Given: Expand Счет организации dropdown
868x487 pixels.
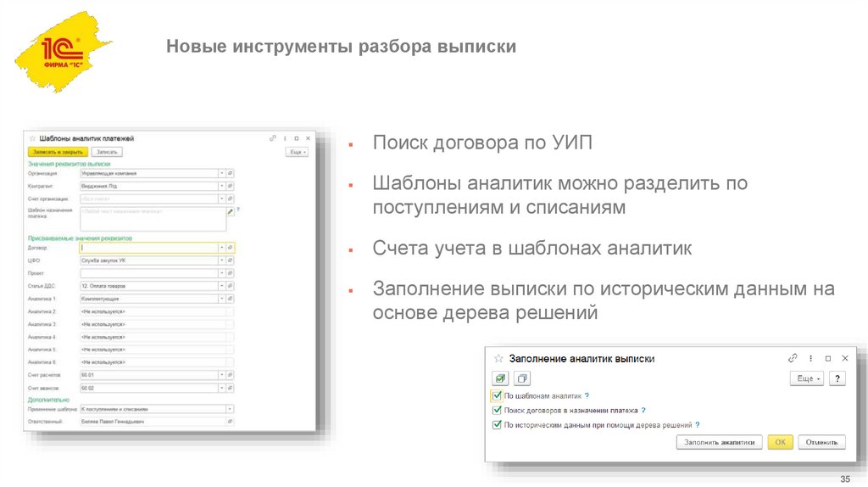Looking at the screenshot, I should (x=221, y=199).
